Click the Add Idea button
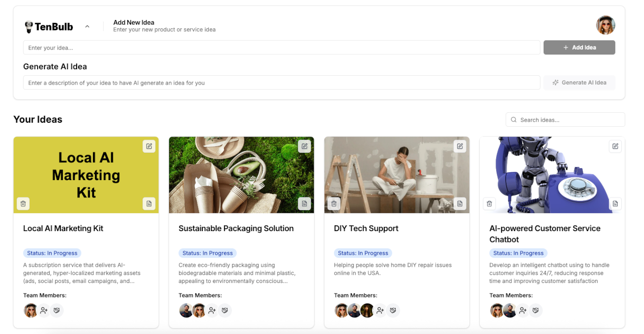The image size is (644, 334). [x=579, y=48]
